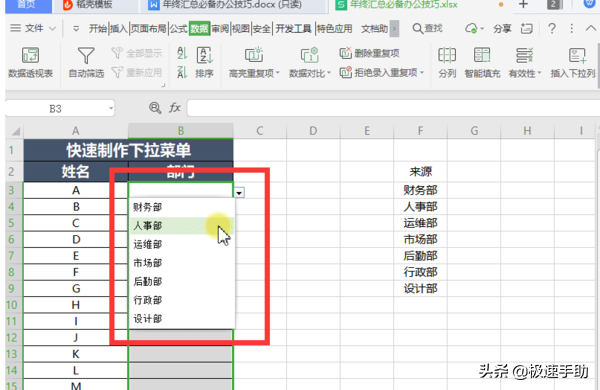The image size is (600, 390).
Task: Click the 全部显示 show all button
Action: pyautogui.click(x=137, y=53)
